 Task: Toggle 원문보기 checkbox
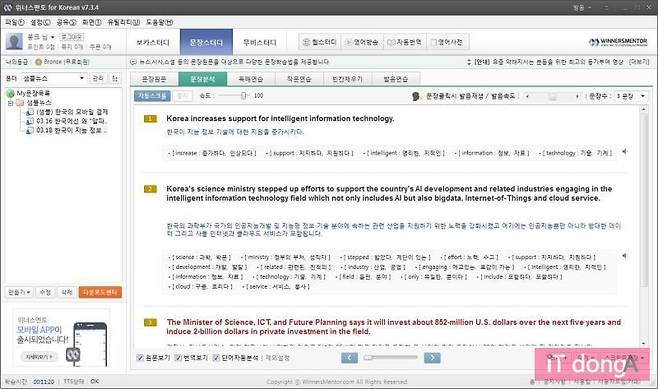[x=140, y=358]
